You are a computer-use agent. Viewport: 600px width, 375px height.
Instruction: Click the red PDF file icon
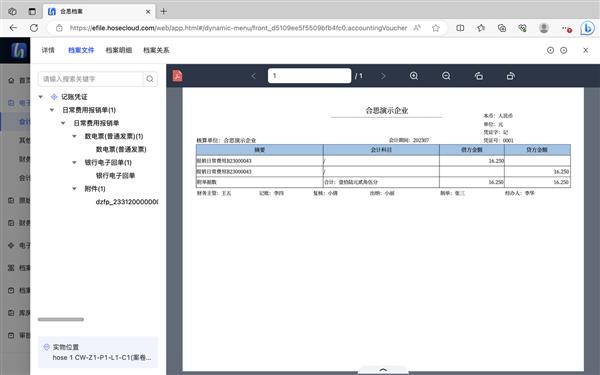[x=177, y=75]
